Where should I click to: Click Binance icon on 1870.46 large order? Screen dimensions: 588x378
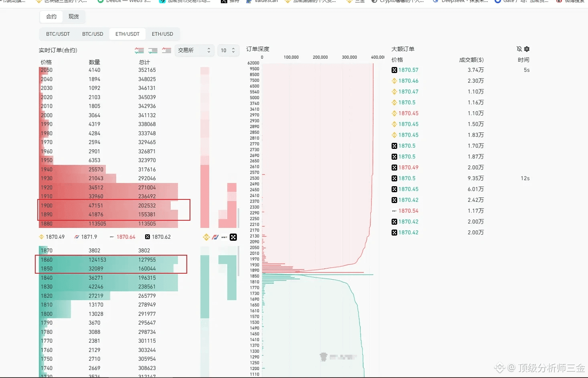(394, 81)
